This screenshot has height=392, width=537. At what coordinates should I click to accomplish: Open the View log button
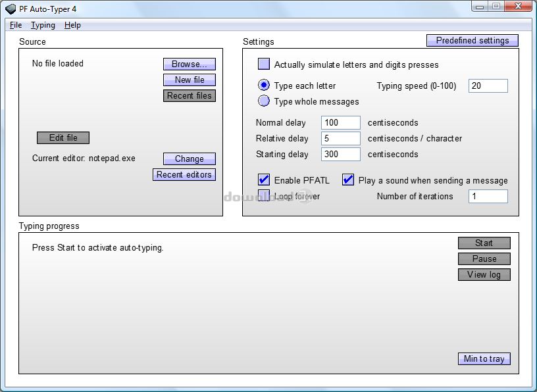click(x=484, y=274)
